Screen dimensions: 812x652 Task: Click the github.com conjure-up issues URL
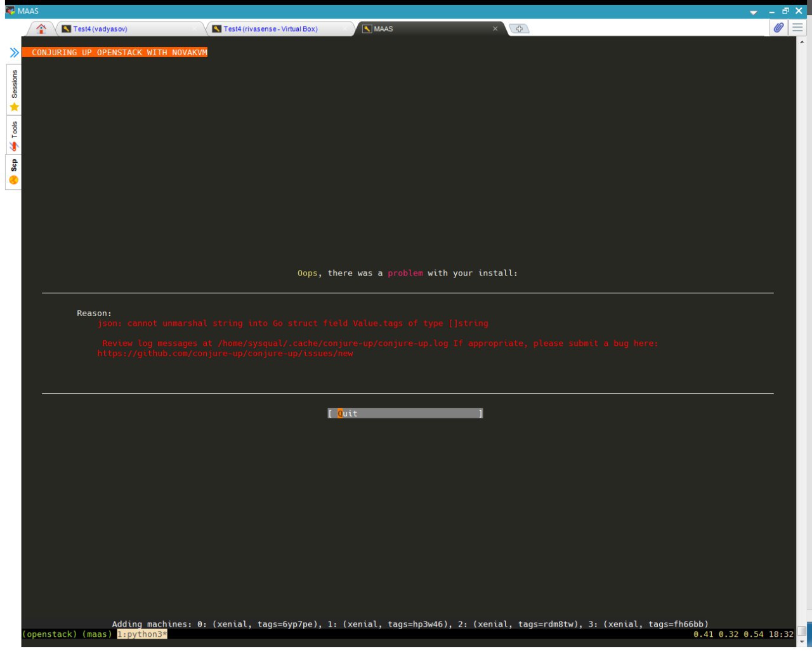(225, 354)
